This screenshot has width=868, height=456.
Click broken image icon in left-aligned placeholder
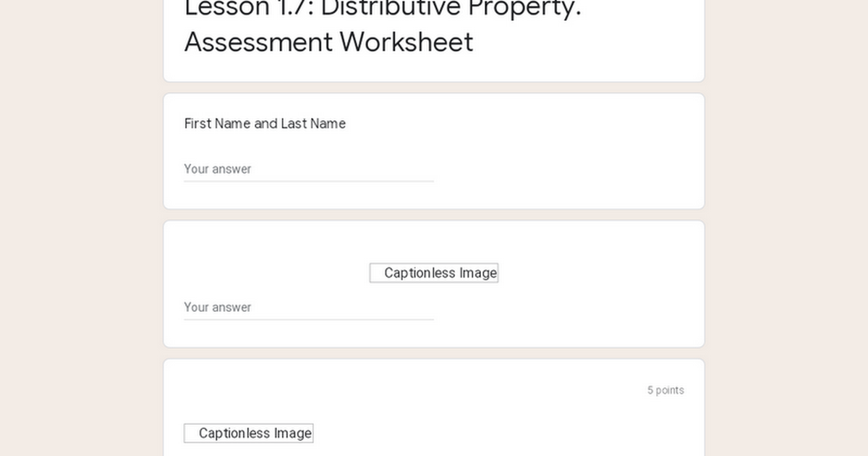tap(191, 433)
